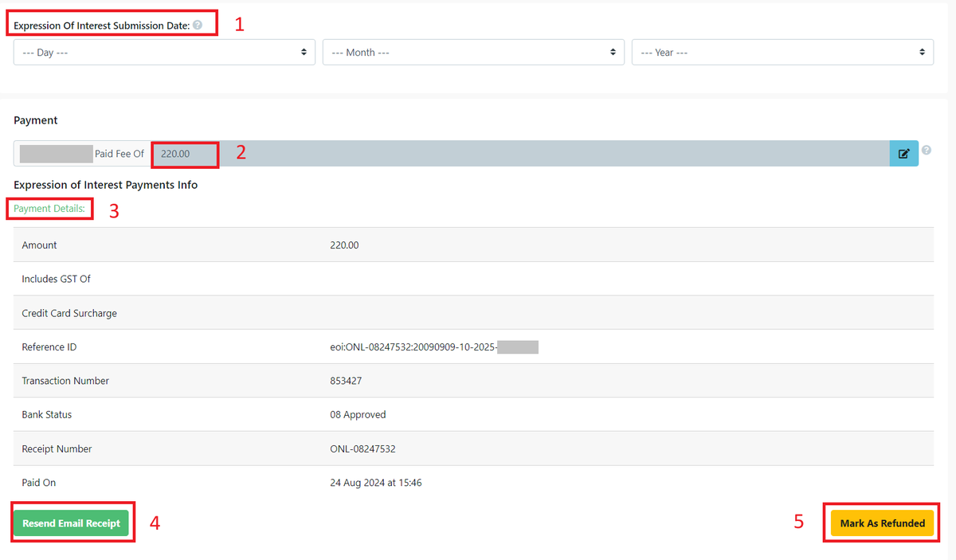Screen dimensions: 956x560
Task: Click the help icon next to the payment edit button
Action: coord(926,151)
